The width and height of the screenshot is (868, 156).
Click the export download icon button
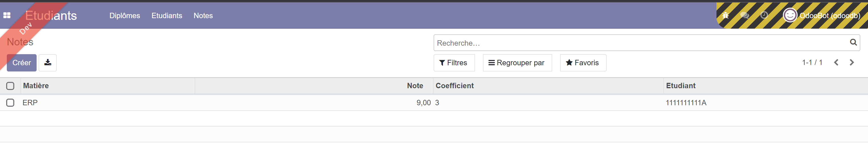point(47,63)
